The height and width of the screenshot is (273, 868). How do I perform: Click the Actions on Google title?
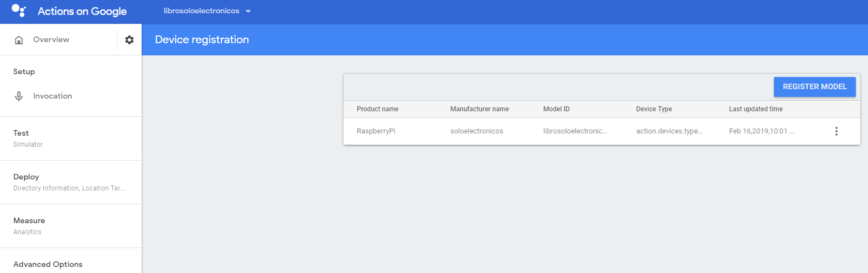point(82,12)
